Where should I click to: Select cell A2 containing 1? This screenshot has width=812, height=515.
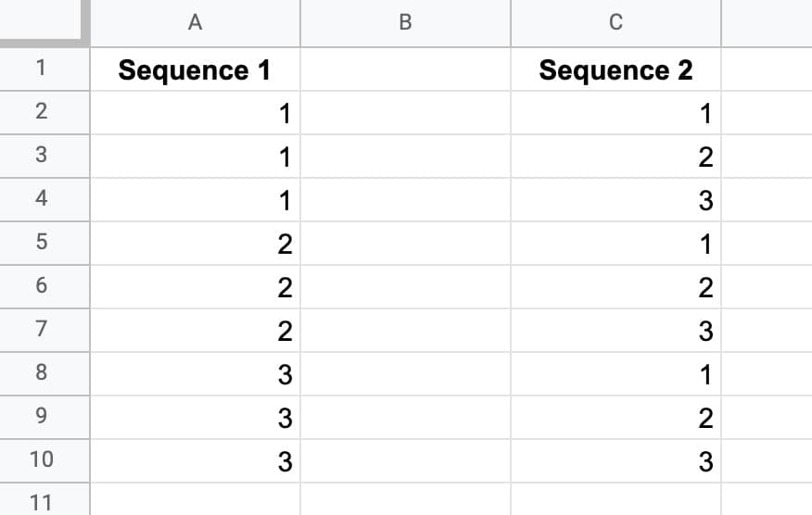tap(196, 113)
